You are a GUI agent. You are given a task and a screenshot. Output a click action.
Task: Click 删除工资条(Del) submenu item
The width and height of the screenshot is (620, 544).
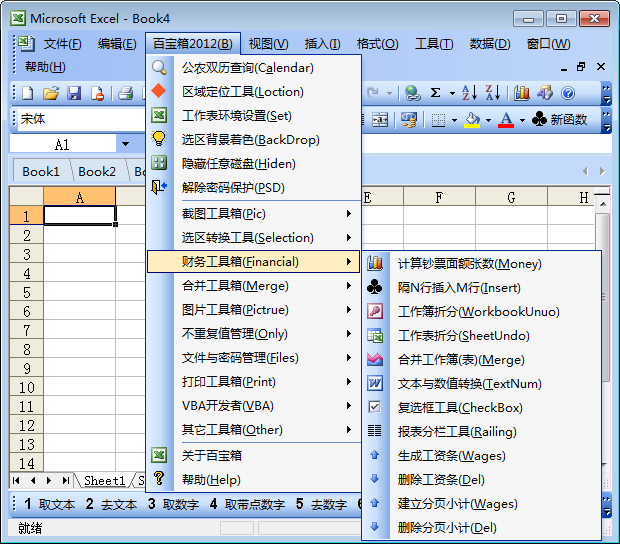(482, 480)
